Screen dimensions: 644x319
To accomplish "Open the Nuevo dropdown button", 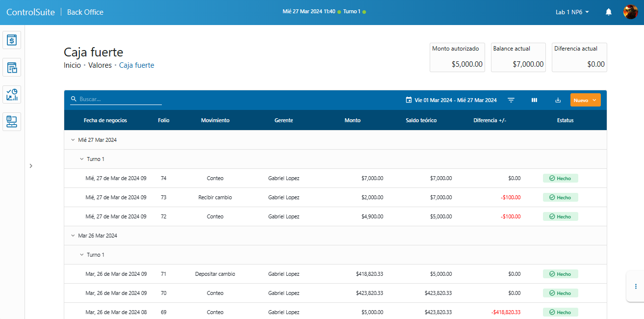I will coord(585,100).
